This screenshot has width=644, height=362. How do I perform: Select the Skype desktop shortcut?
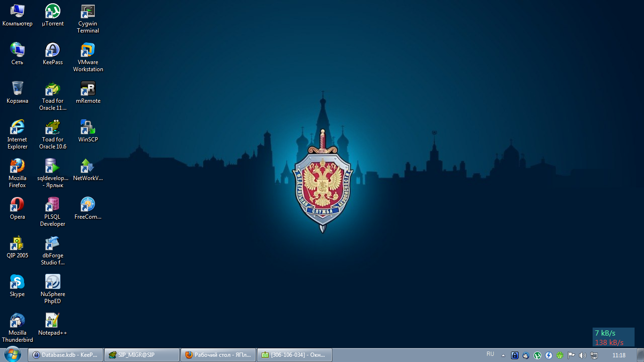tap(17, 286)
